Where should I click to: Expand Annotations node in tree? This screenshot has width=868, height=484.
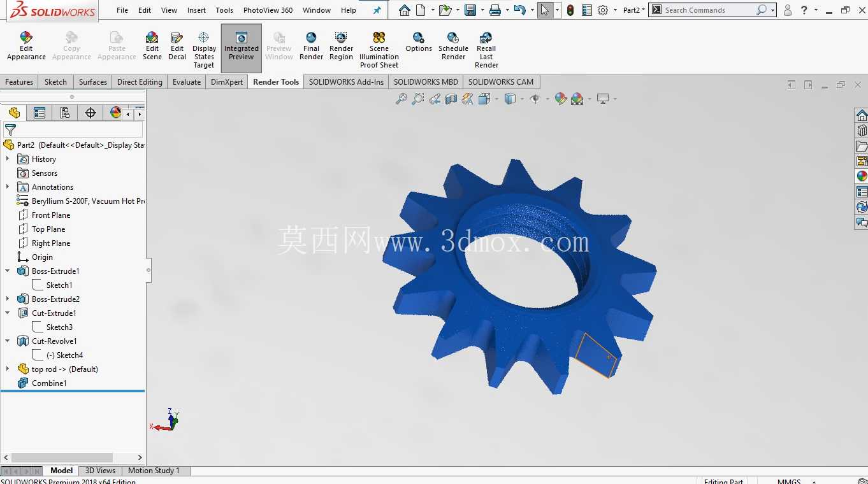8,187
